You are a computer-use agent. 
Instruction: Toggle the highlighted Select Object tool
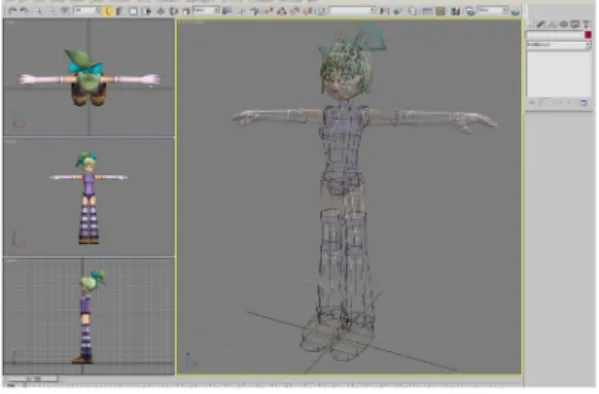pos(108,11)
